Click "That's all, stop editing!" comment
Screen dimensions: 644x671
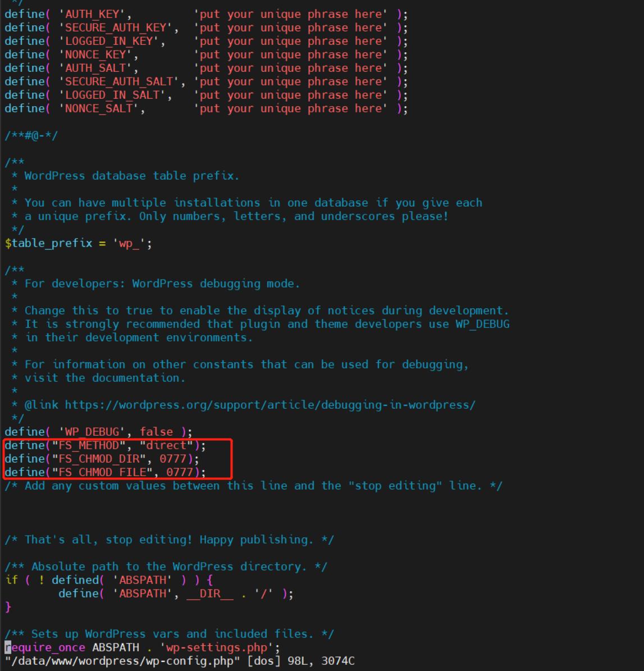(169, 540)
